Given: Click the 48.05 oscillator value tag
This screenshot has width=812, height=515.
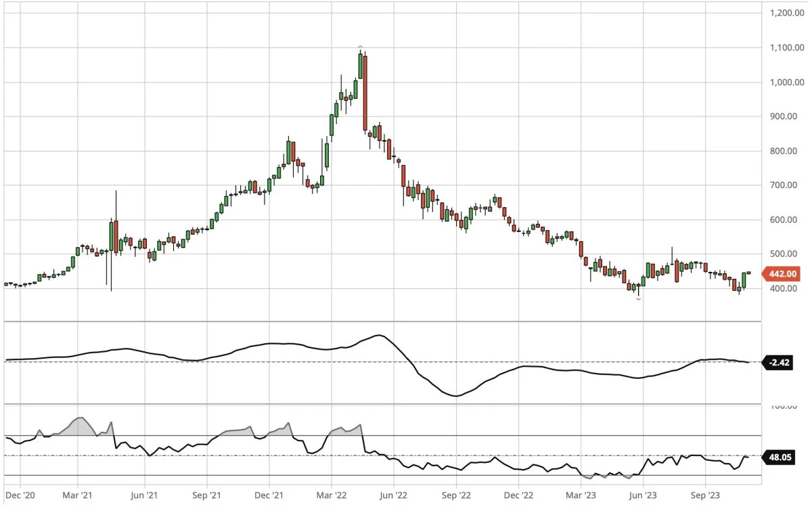Looking at the screenshot, I should tap(778, 457).
